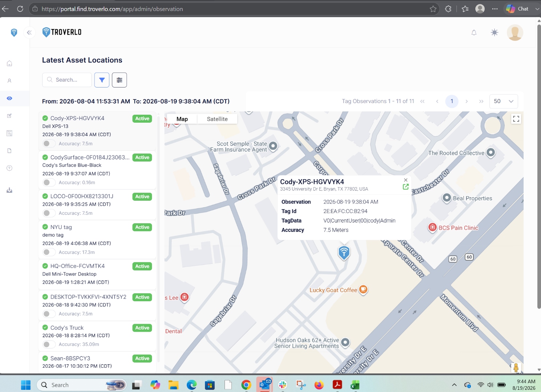Toggle switch on Cody-XPS-HGVVYK4 card
The height and width of the screenshot is (392, 541).
click(x=49, y=143)
